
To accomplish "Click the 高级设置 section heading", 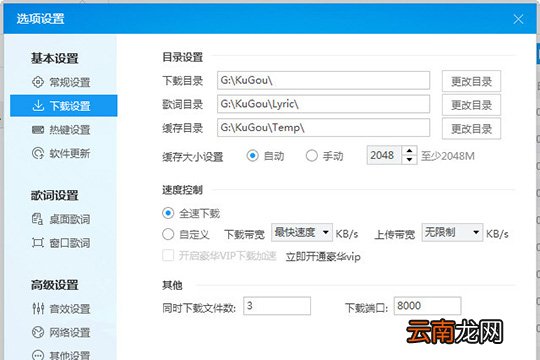I will 54,285.
